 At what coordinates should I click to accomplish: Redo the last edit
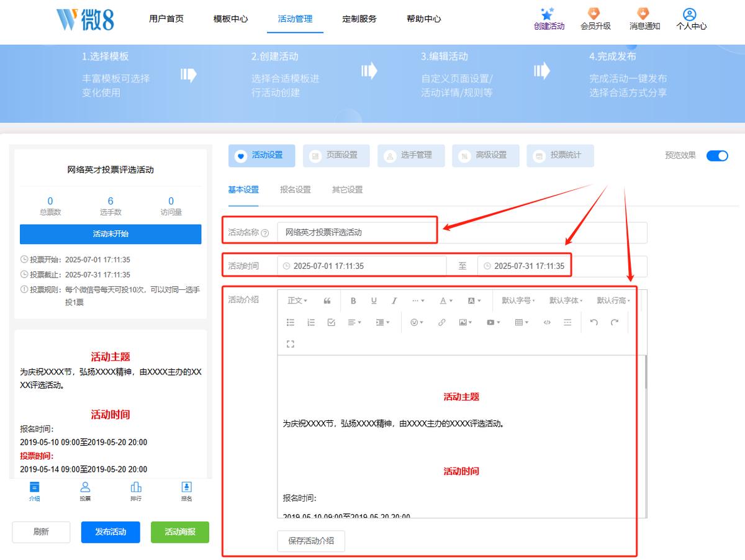pos(615,322)
